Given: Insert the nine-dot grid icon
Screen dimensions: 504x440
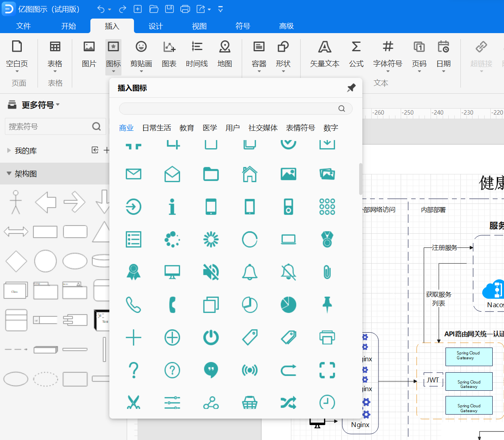Looking at the screenshot, I should click(x=327, y=207).
